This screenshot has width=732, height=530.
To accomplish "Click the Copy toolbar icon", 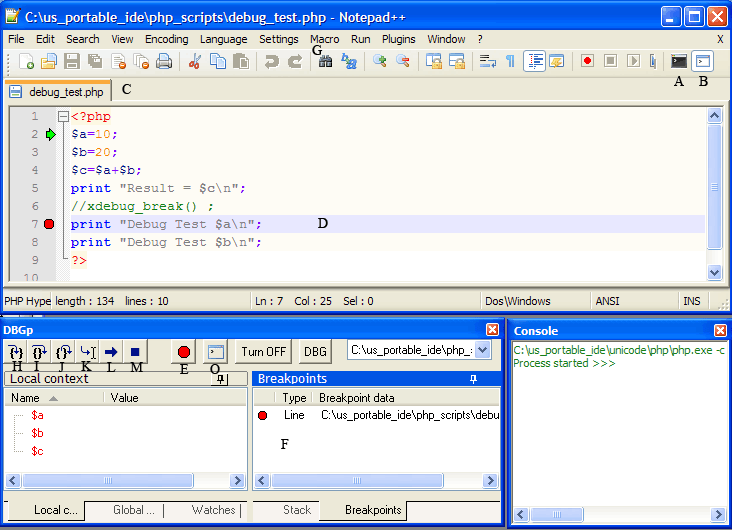I will [x=218, y=61].
